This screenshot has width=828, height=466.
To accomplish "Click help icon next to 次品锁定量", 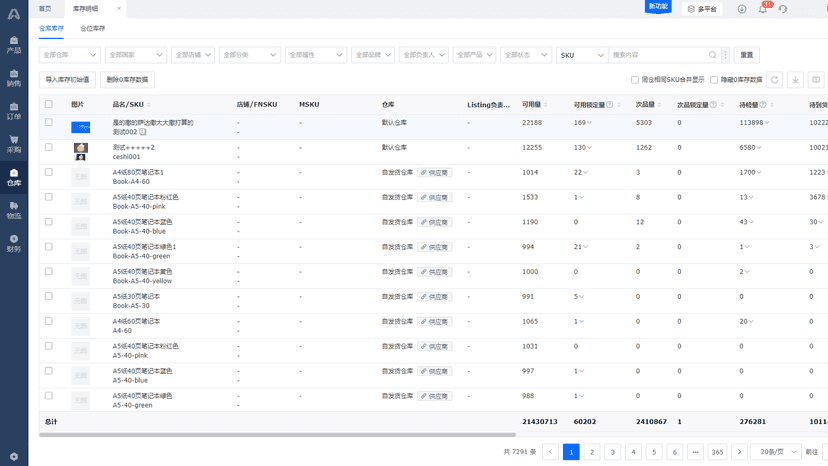I will [x=713, y=105].
